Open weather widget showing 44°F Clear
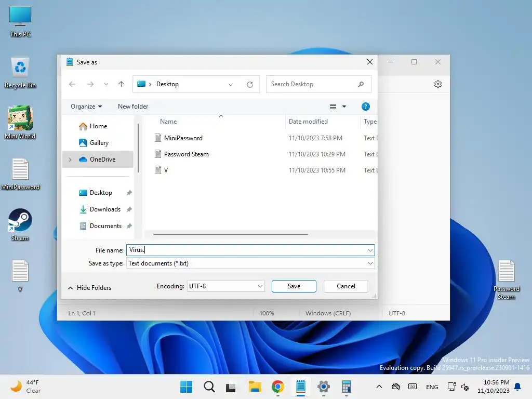 point(26,387)
